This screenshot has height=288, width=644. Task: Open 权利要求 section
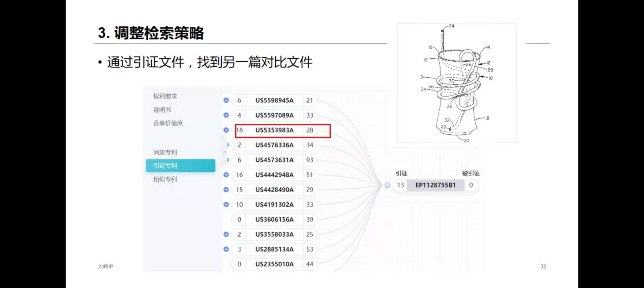pos(165,96)
